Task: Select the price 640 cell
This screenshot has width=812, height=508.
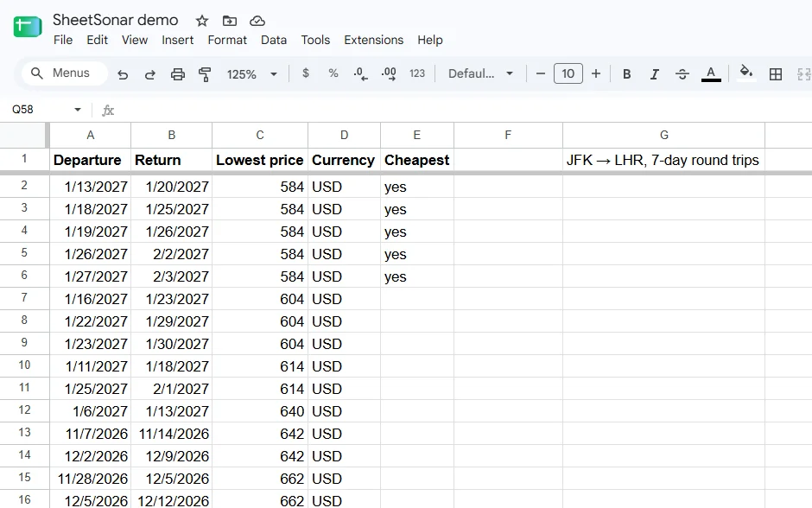Action: pos(260,411)
